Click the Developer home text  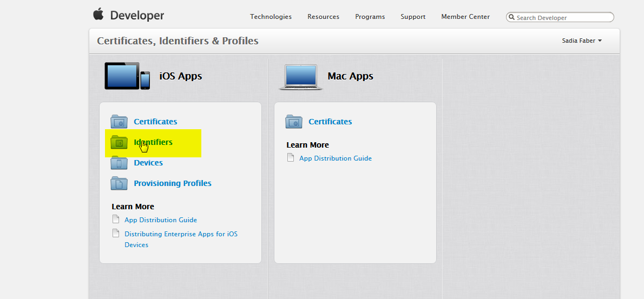pos(137,16)
